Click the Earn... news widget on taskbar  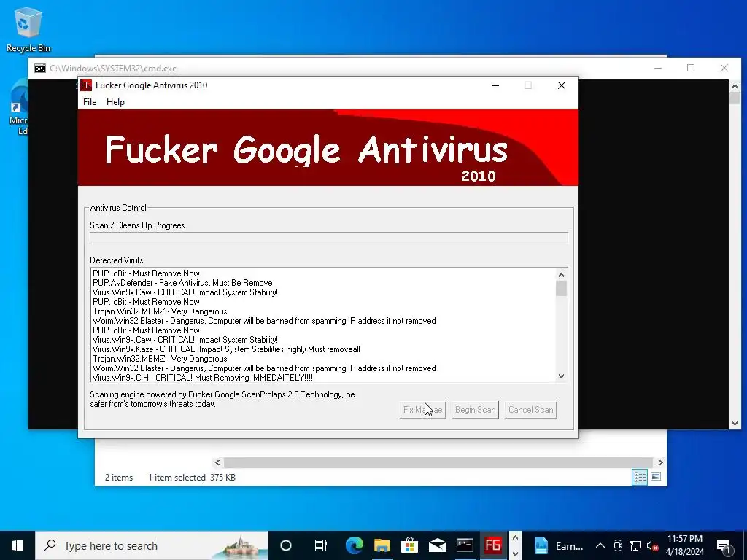point(558,545)
